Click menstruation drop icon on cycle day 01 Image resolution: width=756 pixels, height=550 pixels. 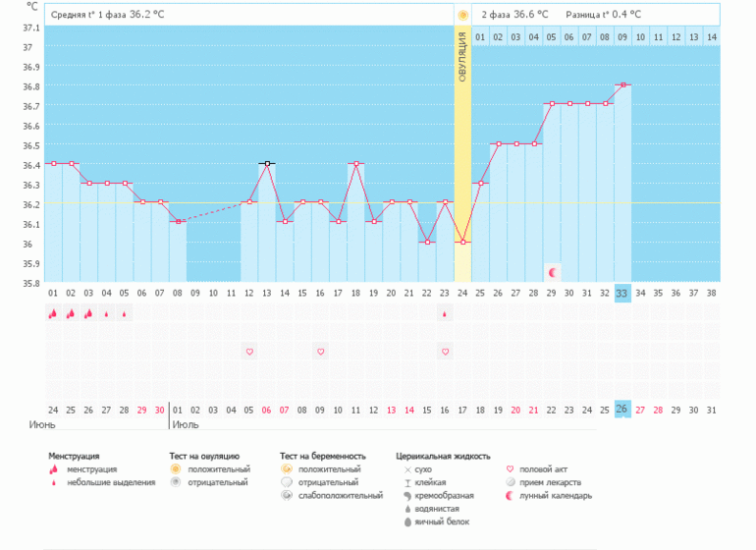[x=53, y=313]
